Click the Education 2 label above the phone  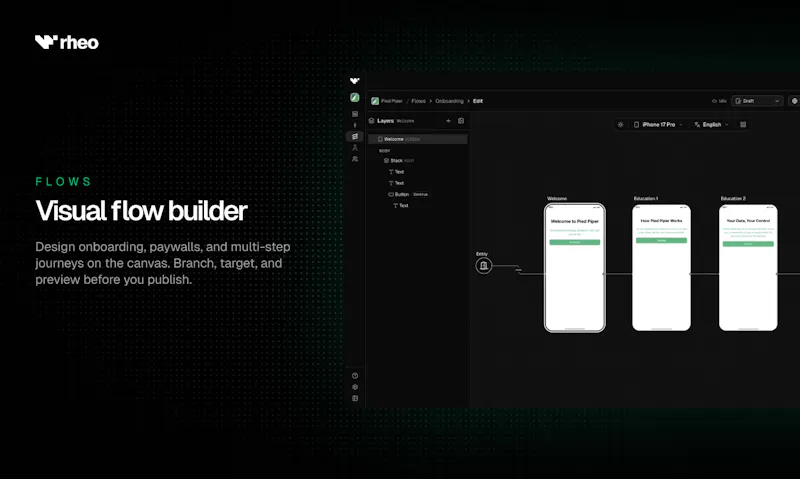point(733,198)
